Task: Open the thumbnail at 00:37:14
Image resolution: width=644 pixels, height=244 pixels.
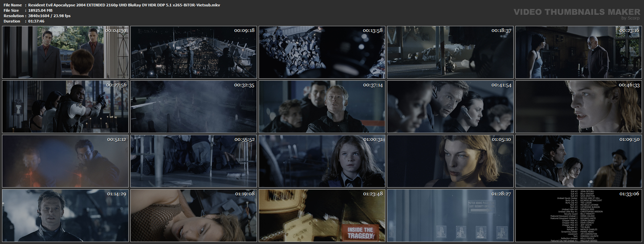Action: [322, 107]
